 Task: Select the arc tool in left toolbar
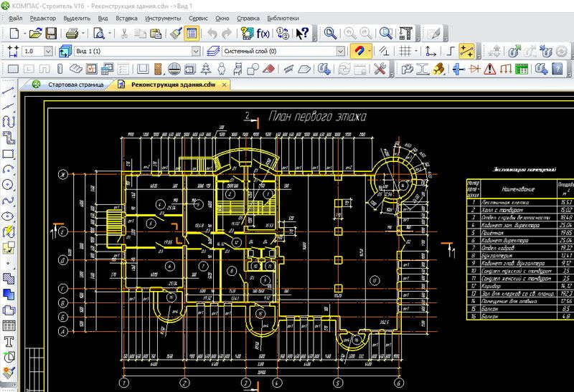(8, 169)
